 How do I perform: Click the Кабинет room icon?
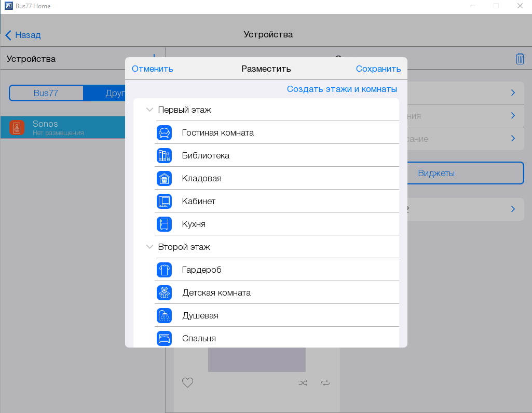point(164,201)
